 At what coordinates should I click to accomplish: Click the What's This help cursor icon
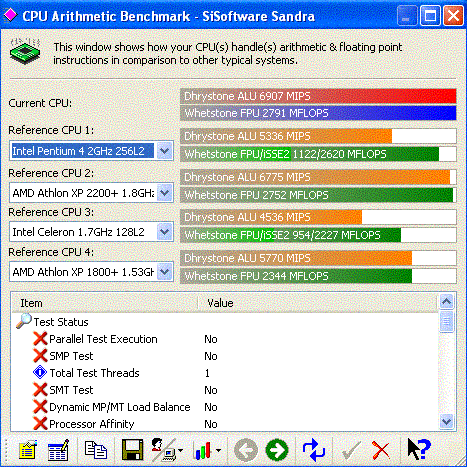click(419, 449)
